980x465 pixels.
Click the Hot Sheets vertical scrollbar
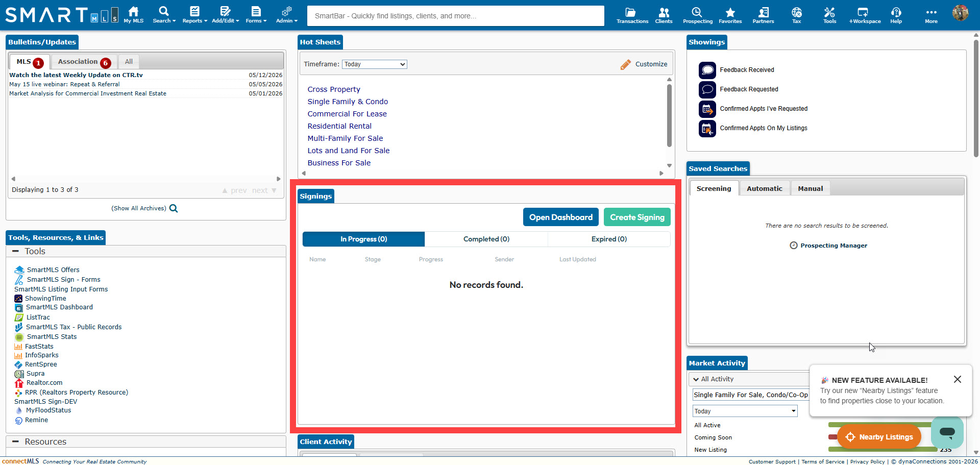669,115
